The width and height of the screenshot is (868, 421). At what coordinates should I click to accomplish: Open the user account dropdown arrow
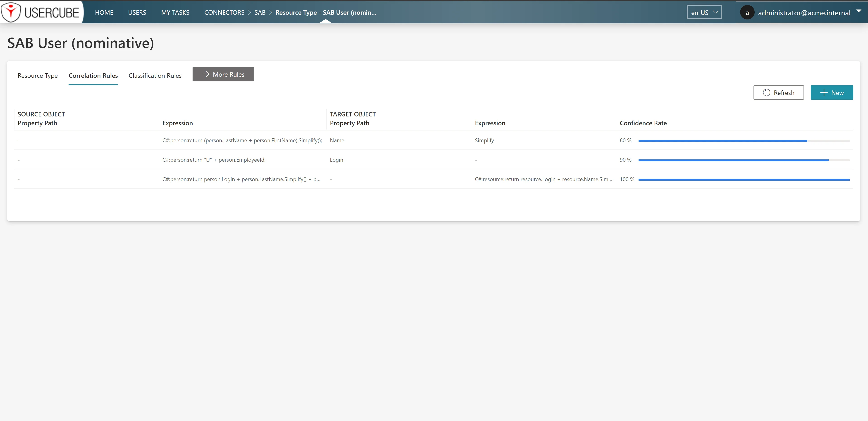tap(858, 11)
